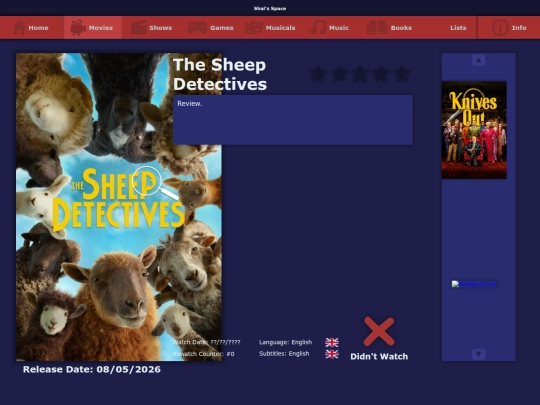Click the game controller icon

[197, 28]
